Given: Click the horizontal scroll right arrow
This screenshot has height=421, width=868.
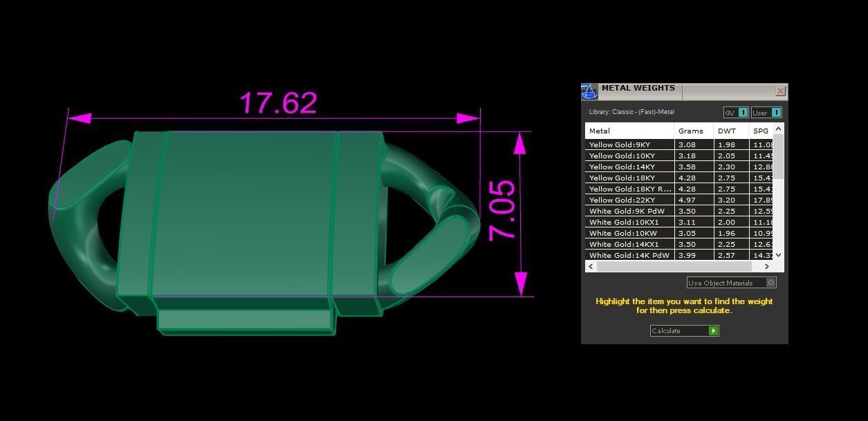Looking at the screenshot, I should point(767,266).
